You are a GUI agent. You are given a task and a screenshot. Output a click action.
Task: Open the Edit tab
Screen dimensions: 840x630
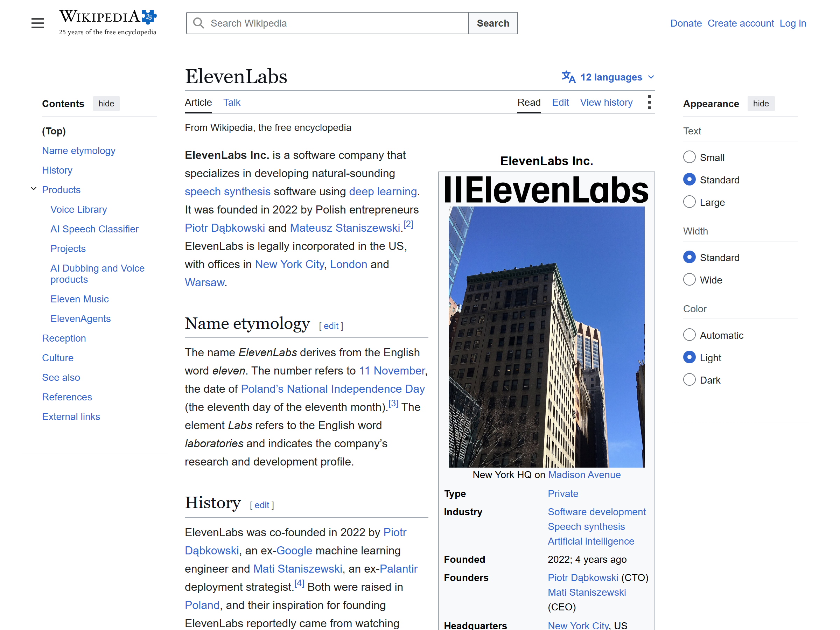[x=560, y=103]
